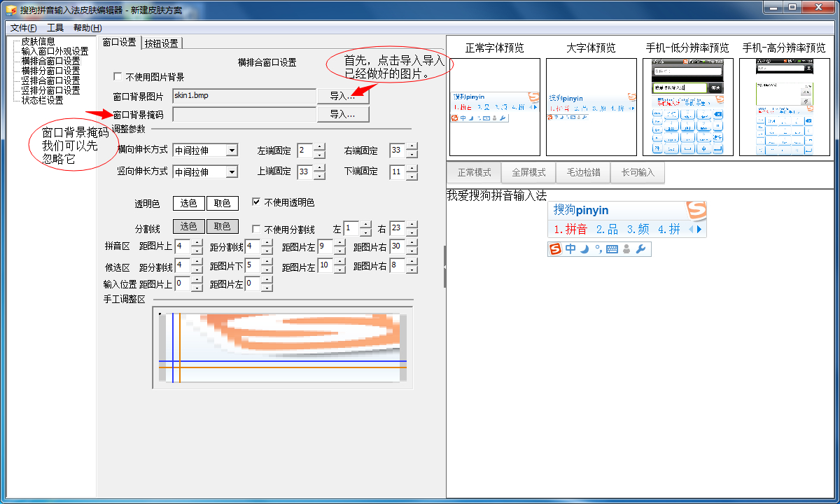Click the grey user account icon
840x504 pixels.
[x=626, y=249]
